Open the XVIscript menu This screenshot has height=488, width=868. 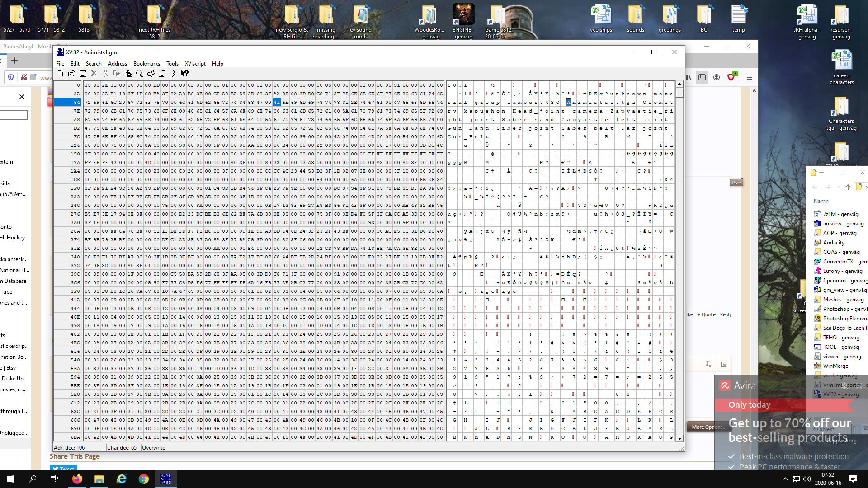(x=195, y=64)
